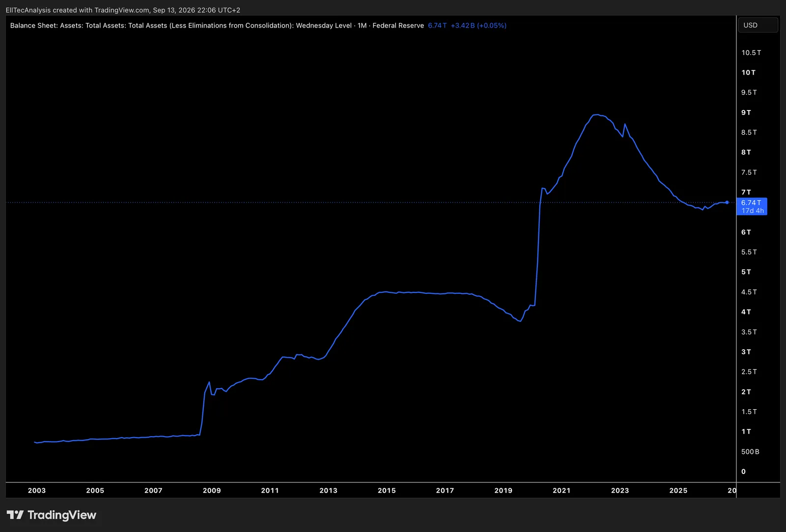Click the 5.5 T price scale label
Screen dimensions: 786x532
coord(749,252)
